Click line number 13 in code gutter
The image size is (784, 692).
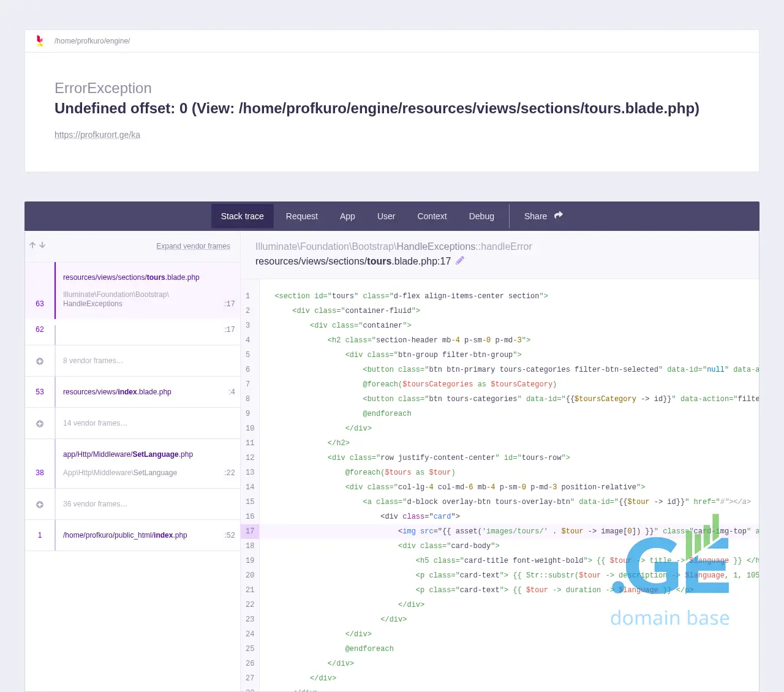250,472
